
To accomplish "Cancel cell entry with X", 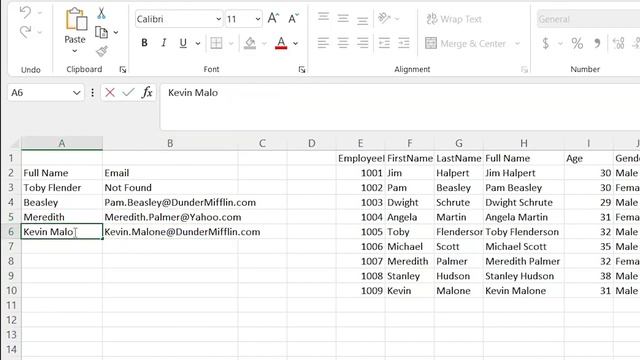I will (x=110, y=93).
